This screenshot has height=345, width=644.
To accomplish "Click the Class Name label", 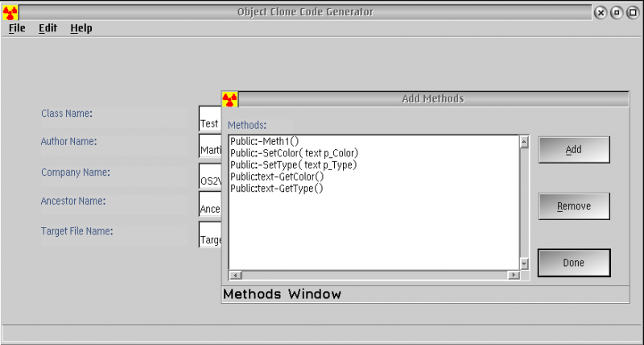I will coord(67,114).
